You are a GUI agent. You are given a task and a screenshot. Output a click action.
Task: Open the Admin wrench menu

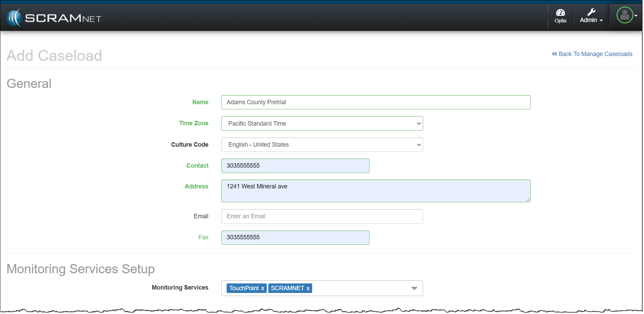click(x=591, y=16)
